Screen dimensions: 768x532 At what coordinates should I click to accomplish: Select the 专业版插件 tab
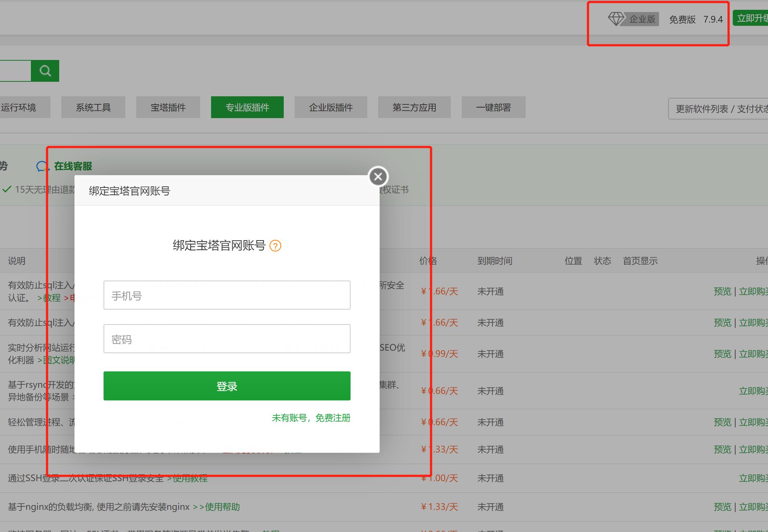247,107
